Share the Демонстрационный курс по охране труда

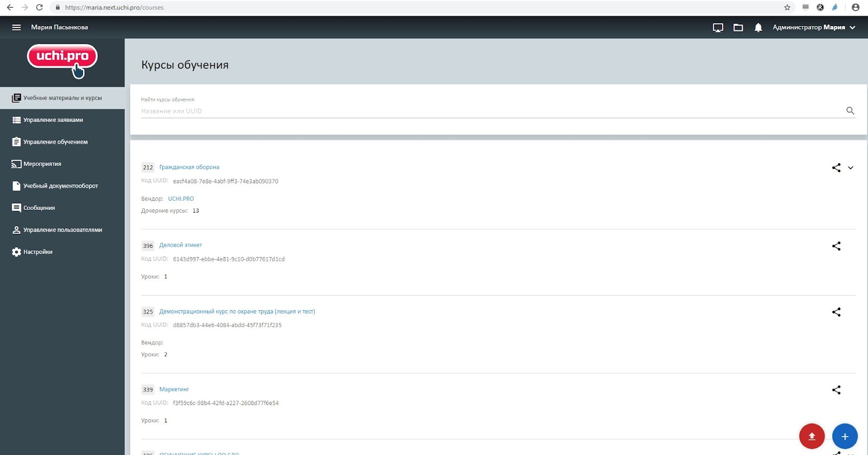(x=836, y=312)
